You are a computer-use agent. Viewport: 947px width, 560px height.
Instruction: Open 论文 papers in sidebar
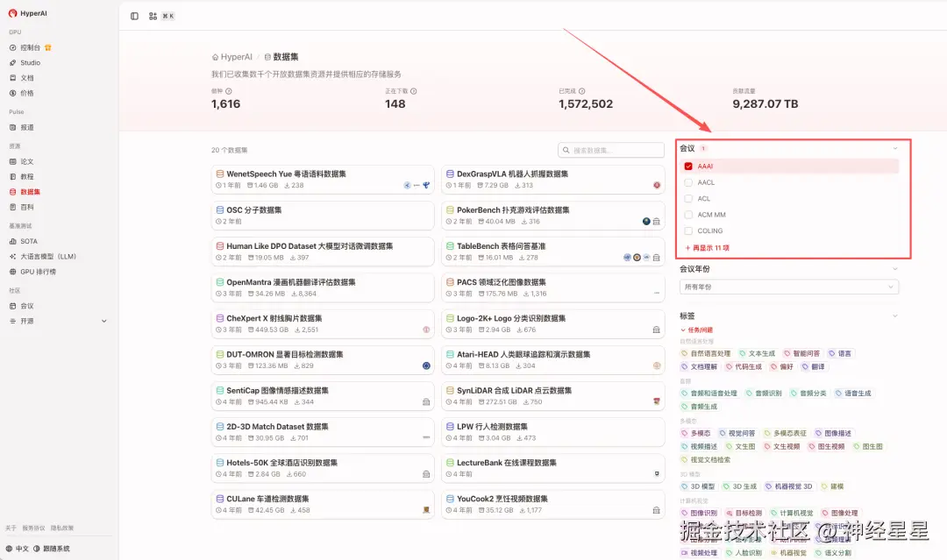click(x=22, y=162)
